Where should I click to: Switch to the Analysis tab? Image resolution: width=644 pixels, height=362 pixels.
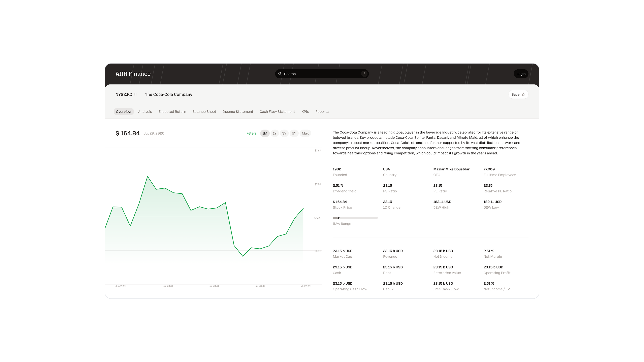(145, 112)
